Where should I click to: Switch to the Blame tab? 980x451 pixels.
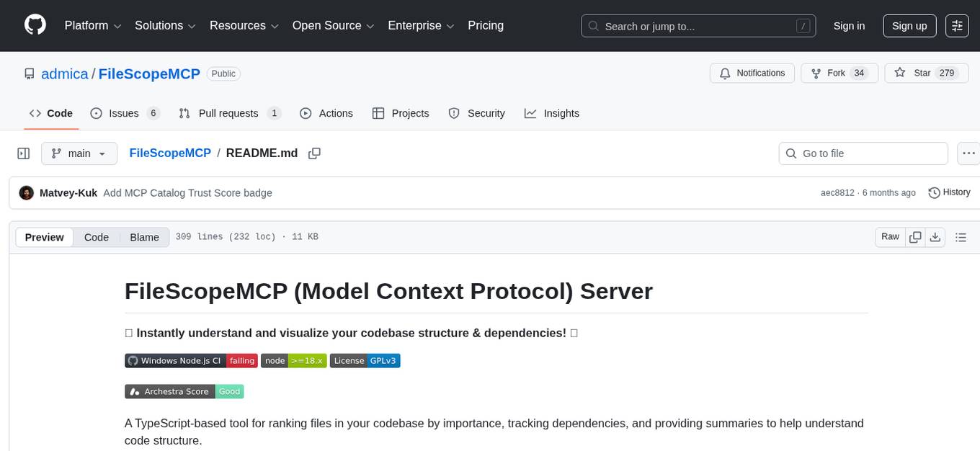click(x=144, y=237)
